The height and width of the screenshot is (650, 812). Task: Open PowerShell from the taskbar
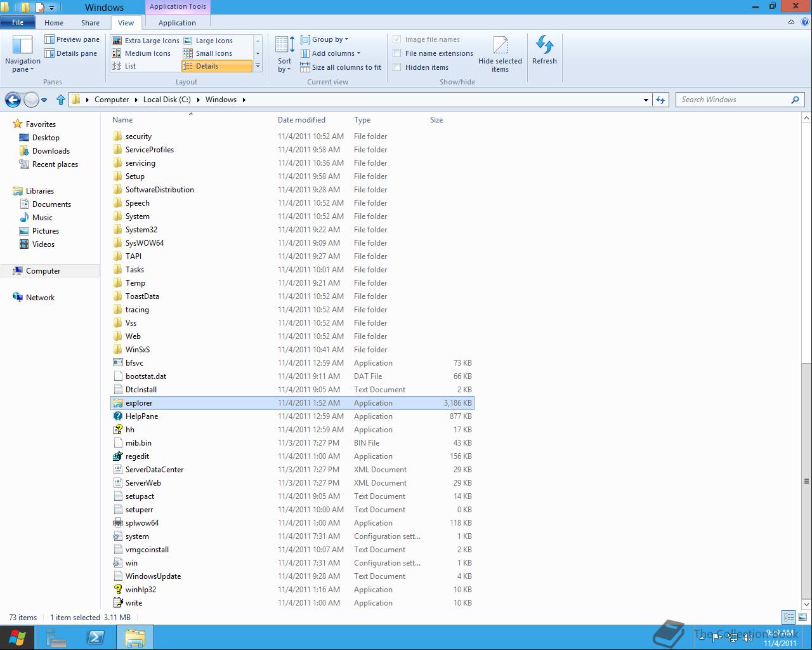pos(96,637)
